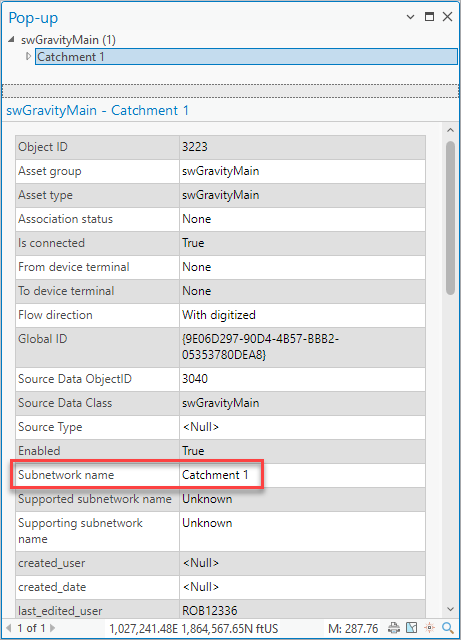Viewport: 461px width, 640px height.
Task: Select the Catchment 1 tree row
Action: pyautogui.click(x=246, y=57)
